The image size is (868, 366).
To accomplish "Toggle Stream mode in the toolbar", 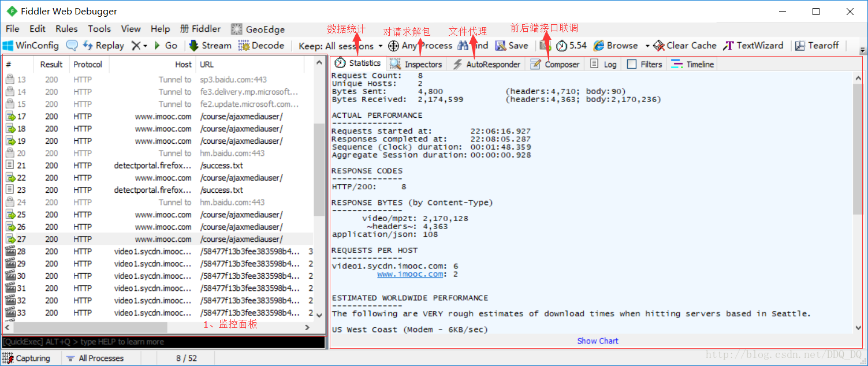I will (x=210, y=46).
